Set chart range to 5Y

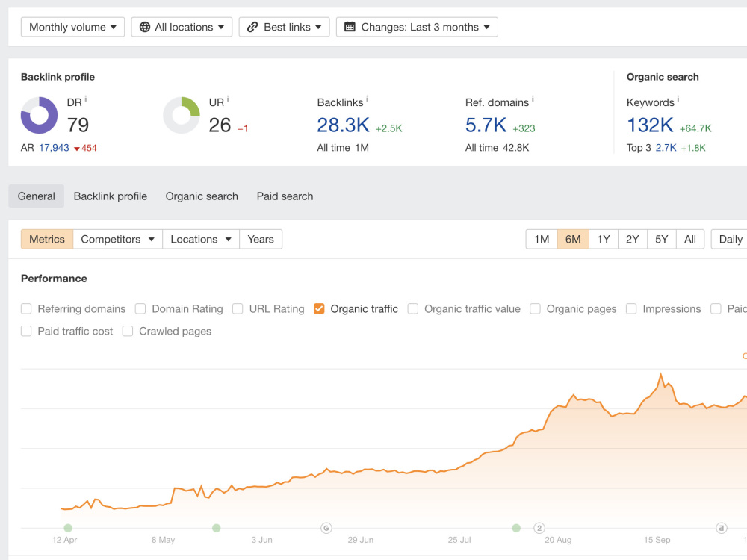(x=662, y=239)
